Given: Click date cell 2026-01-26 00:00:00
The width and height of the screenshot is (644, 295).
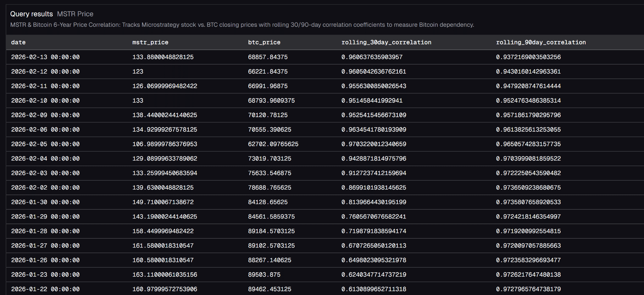Looking at the screenshot, I should click(x=45, y=260).
